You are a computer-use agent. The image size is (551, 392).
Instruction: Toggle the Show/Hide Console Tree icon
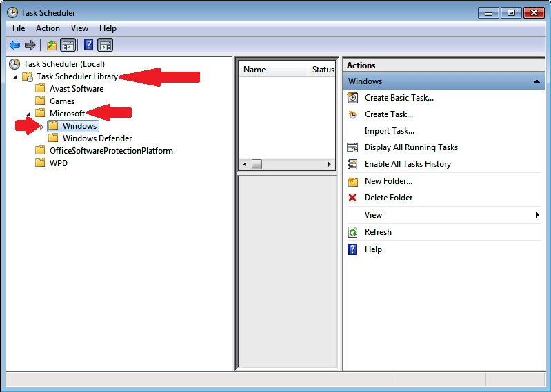[x=68, y=45]
